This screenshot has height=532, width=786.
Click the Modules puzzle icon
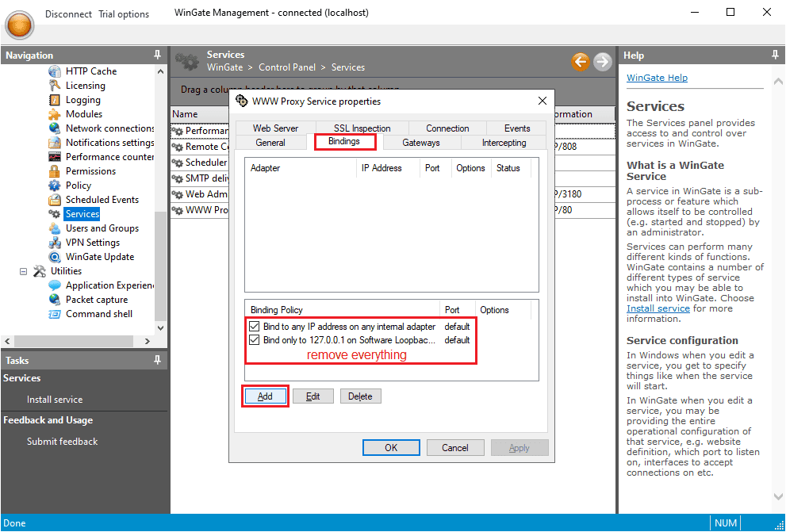55,114
